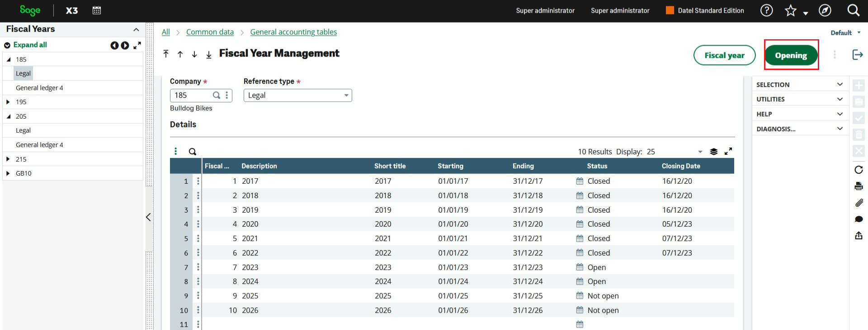Open the help question mark icon
The image size is (868, 330).
pos(767,10)
